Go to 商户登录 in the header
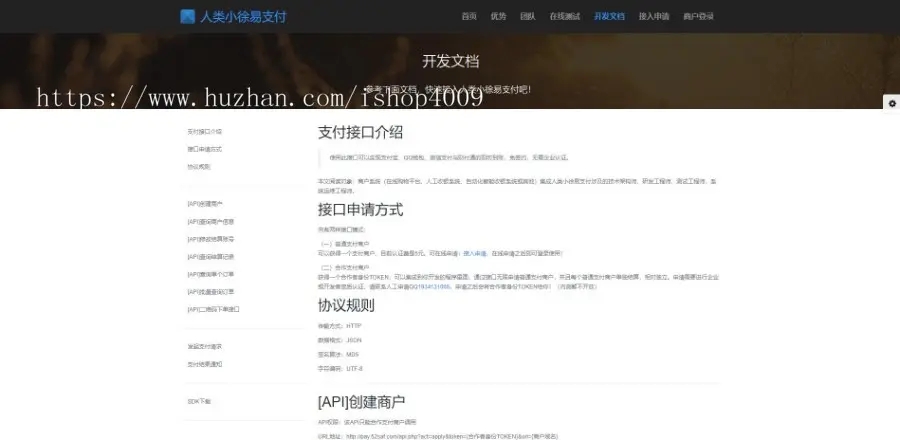The width and height of the screenshot is (900, 440). (699, 17)
